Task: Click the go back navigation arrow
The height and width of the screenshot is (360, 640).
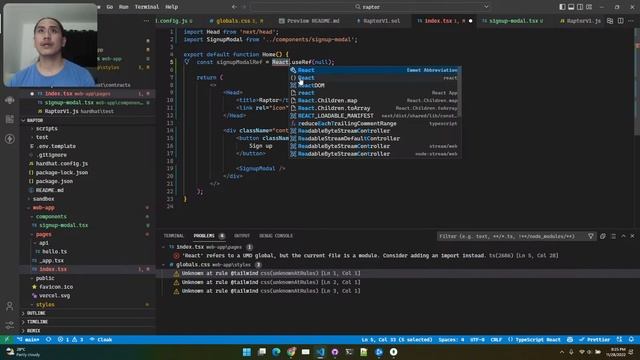Action: tap(234, 7)
